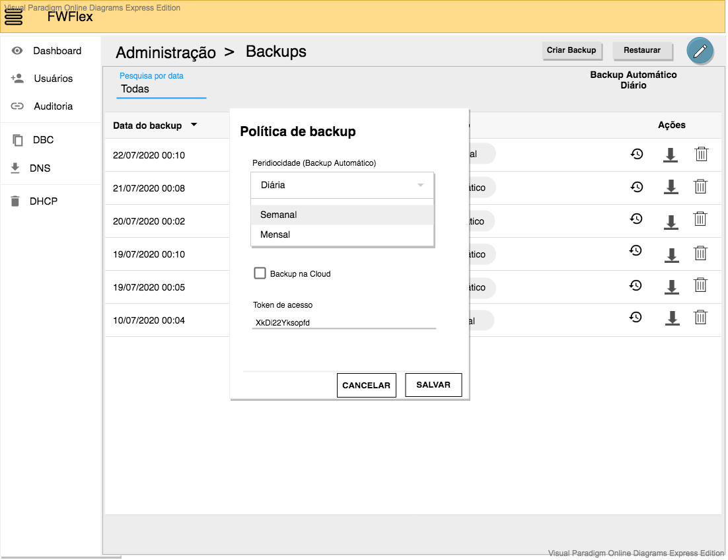728x560 pixels.
Task: Click the 22/07/2020 00:10 date cell
Action: (x=149, y=155)
